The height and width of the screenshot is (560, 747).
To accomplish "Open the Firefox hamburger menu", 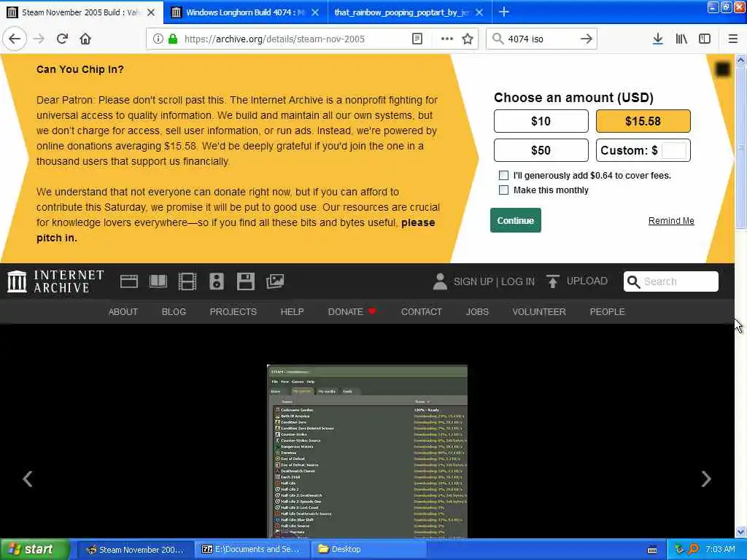I will [732, 39].
